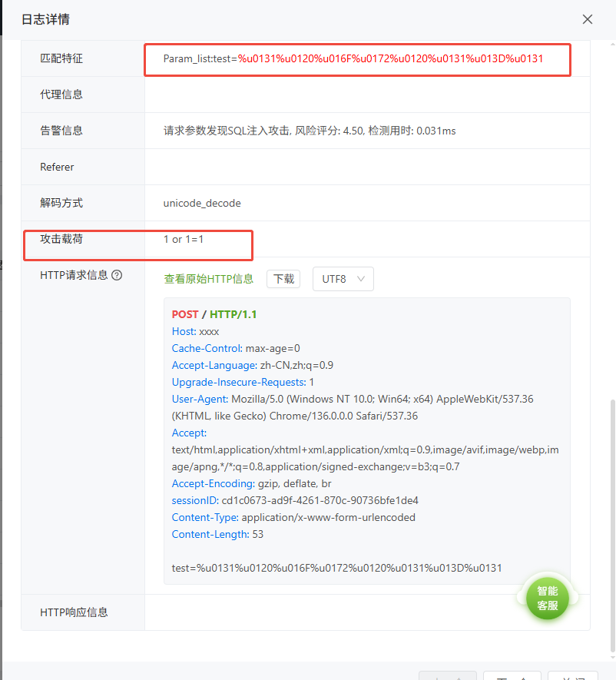Click the unicode_decode decoding method value
616x680 pixels.
coord(202,203)
